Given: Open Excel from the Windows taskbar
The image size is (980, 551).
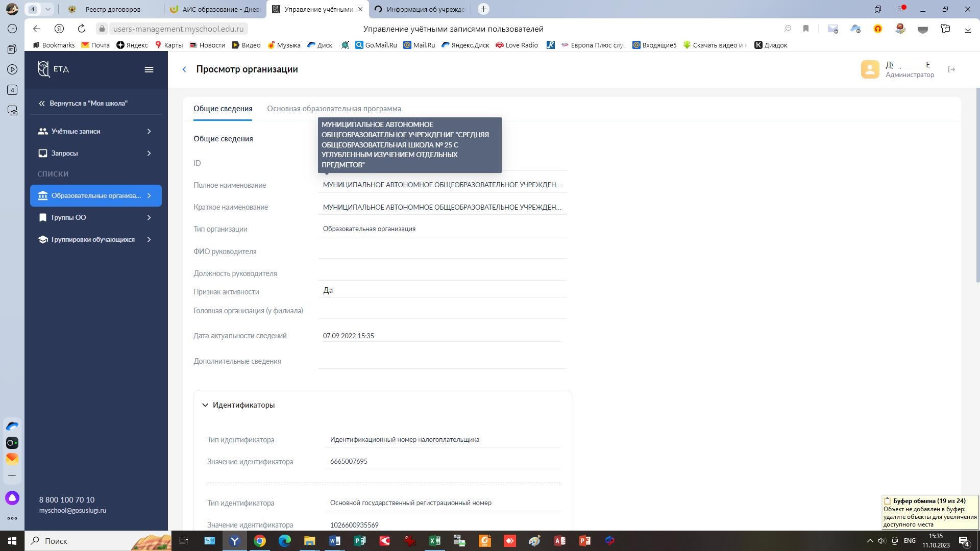Looking at the screenshot, I should pos(435,541).
